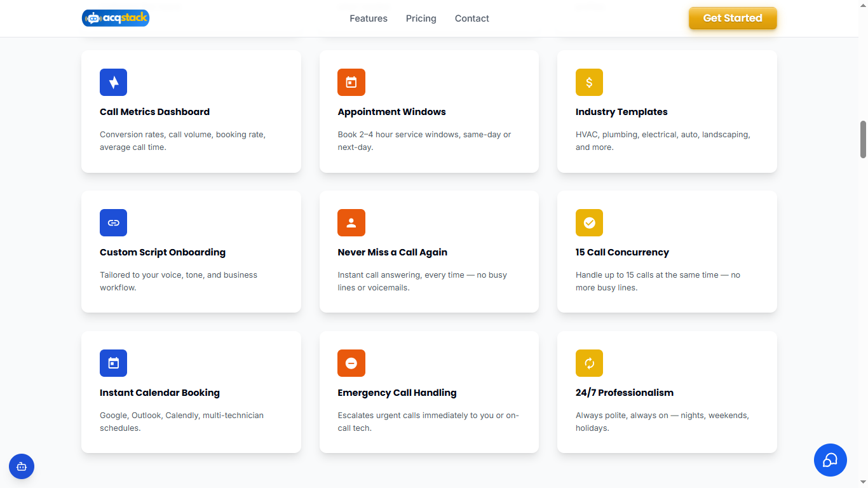
Task: Click the checkmark icon on 15 Call Concurrency
Action: click(589, 222)
